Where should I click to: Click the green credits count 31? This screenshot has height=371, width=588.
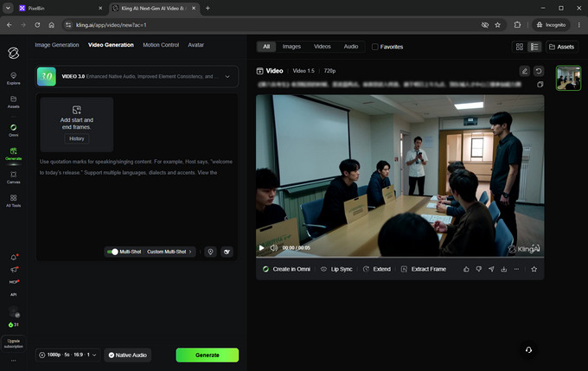14,325
